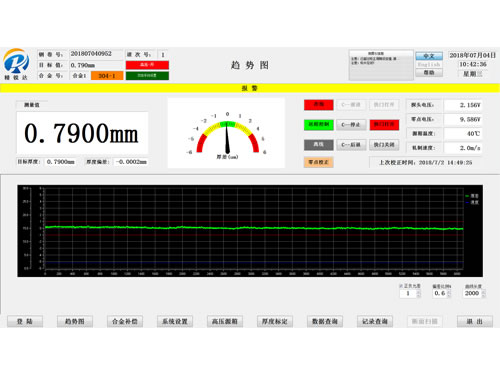The width and height of the screenshot is (500, 375).
Task: Click the 退出 exit button
Action: click(475, 321)
